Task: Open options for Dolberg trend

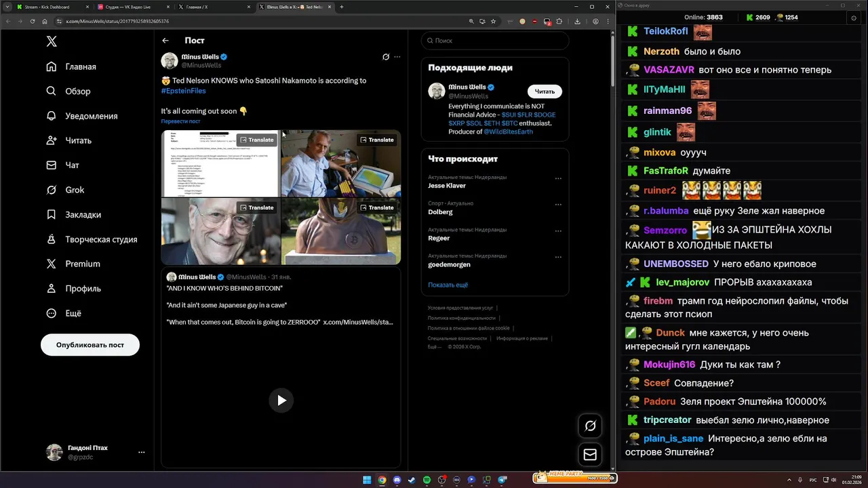Action: click(x=558, y=205)
